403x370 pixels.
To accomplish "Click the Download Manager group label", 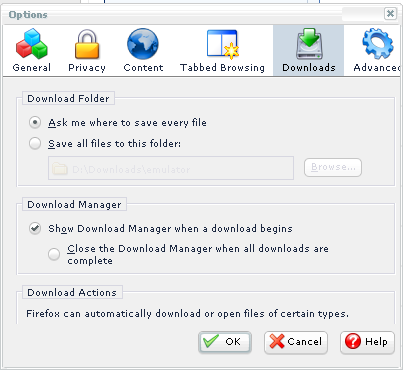I will (74, 204).
